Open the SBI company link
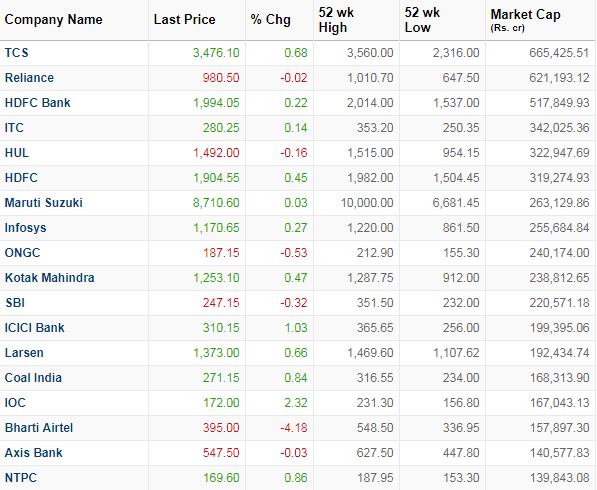The image size is (597, 490). [x=15, y=303]
